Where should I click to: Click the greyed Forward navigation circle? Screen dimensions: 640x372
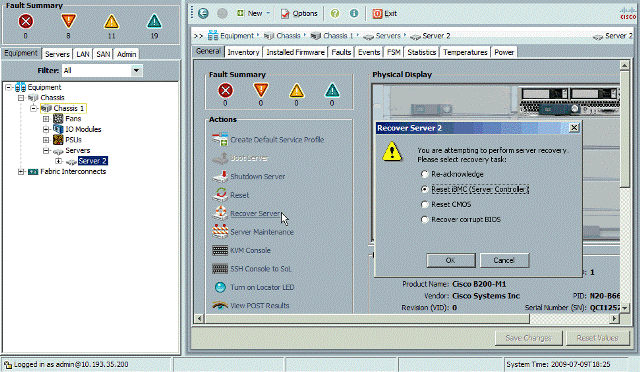222,13
